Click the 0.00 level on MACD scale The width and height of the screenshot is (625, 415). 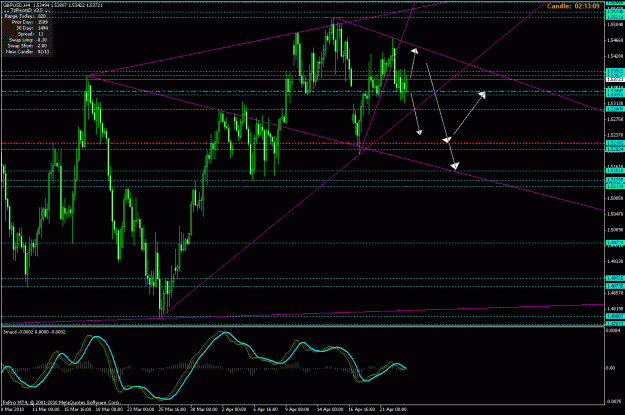tap(610, 368)
